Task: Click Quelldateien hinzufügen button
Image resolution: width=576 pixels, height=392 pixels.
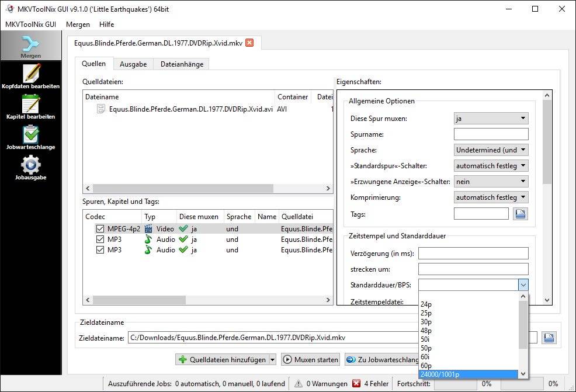Action: click(222, 360)
